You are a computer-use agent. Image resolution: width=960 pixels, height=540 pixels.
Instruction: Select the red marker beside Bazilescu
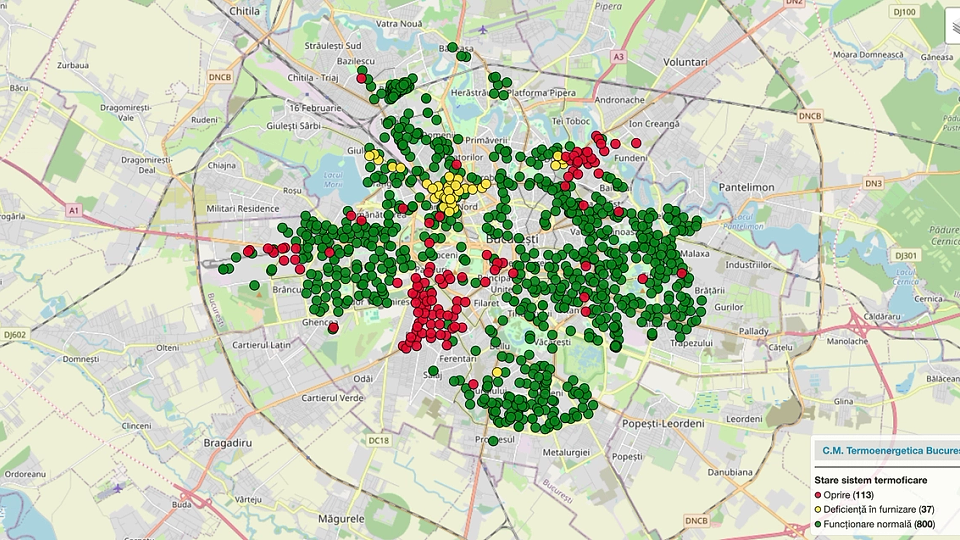tap(361, 78)
